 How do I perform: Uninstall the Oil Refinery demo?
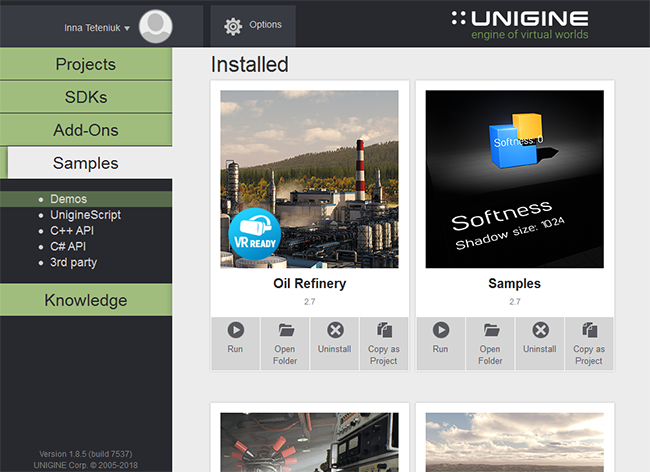(335, 343)
